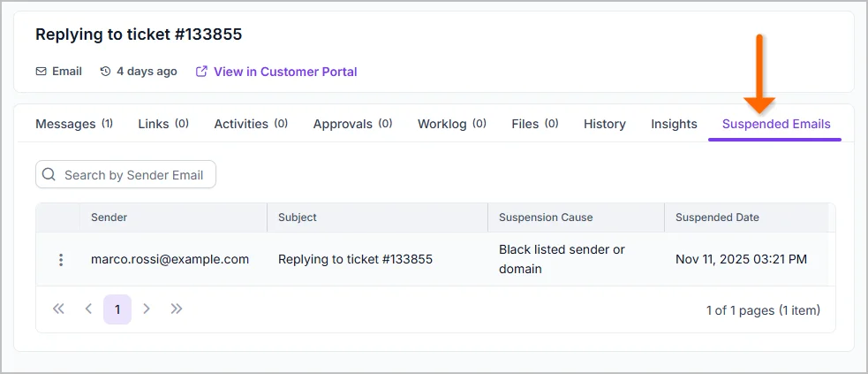This screenshot has height=374, width=868.
Task: Open View in Customer Portal link
Action: (x=285, y=72)
